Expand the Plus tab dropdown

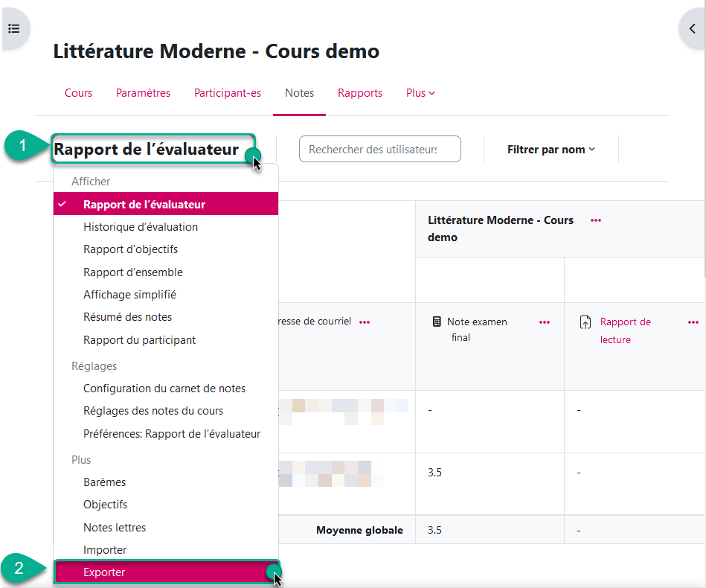click(420, 93)
